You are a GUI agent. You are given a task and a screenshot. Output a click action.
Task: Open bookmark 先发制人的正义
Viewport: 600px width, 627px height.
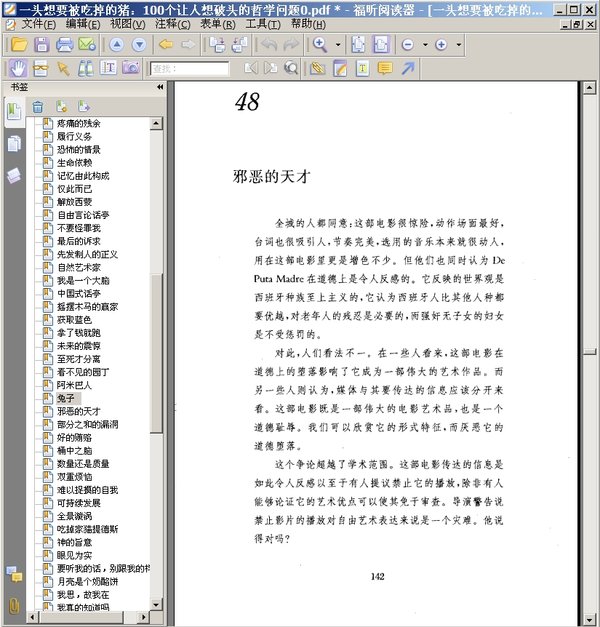(x=87, y=254)
